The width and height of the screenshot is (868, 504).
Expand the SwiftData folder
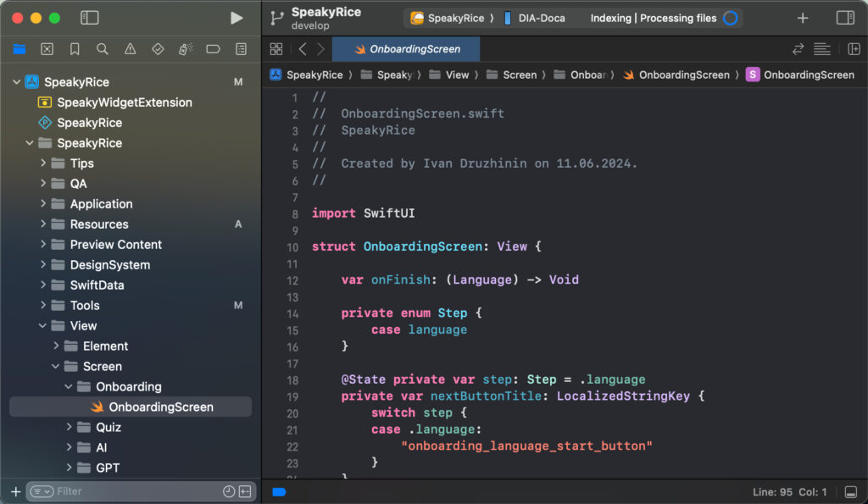point(42,285)
